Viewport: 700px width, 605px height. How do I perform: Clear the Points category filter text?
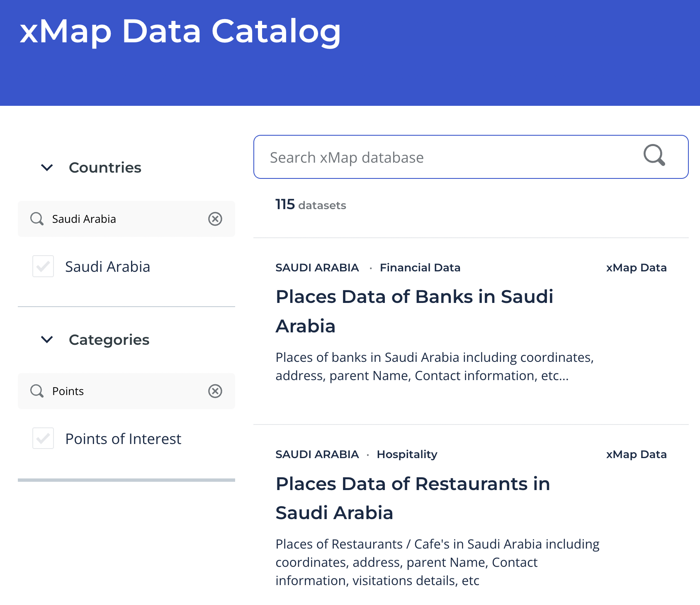[x=215, y=391]
